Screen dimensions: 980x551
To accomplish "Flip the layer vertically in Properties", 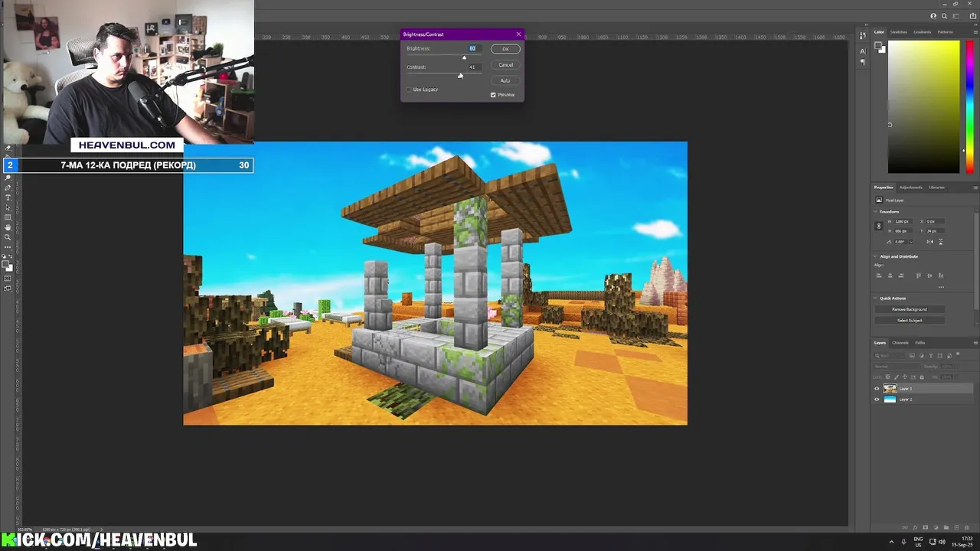I will (940, 242).
